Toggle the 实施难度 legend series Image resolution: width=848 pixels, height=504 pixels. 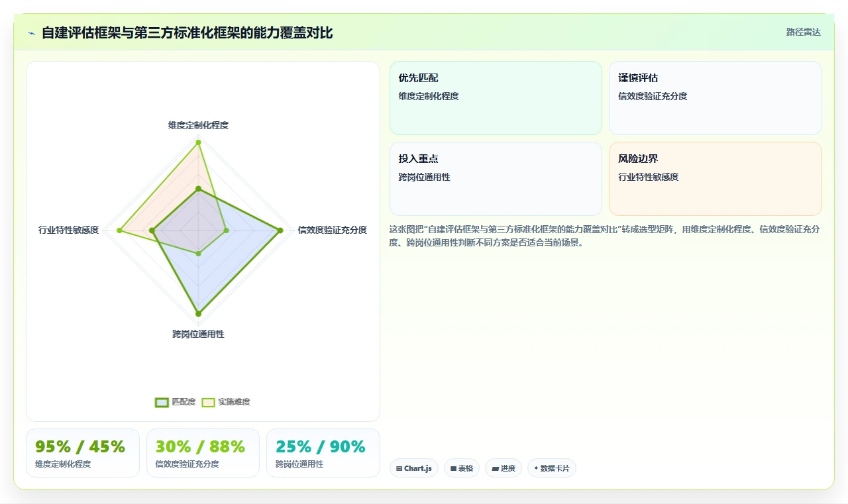point(226,402)
